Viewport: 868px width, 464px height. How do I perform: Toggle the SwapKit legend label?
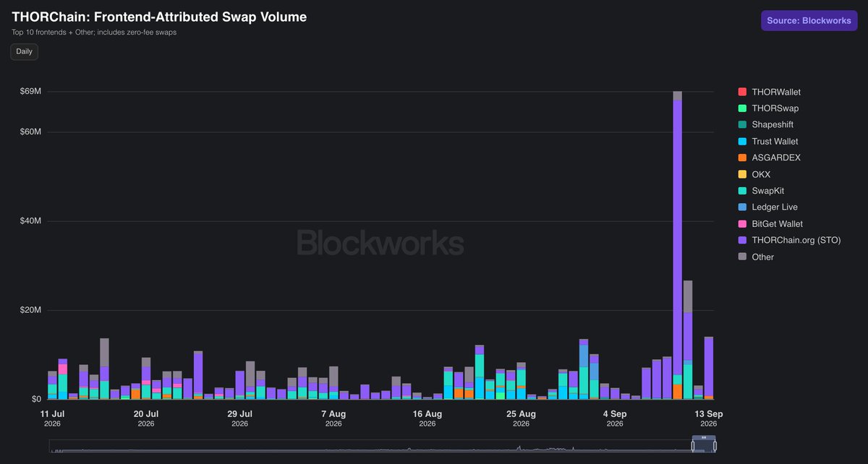[769, 191]
